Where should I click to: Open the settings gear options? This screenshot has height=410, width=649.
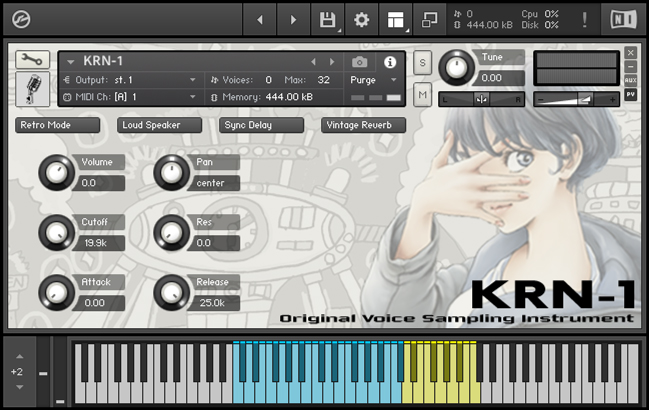361,19
